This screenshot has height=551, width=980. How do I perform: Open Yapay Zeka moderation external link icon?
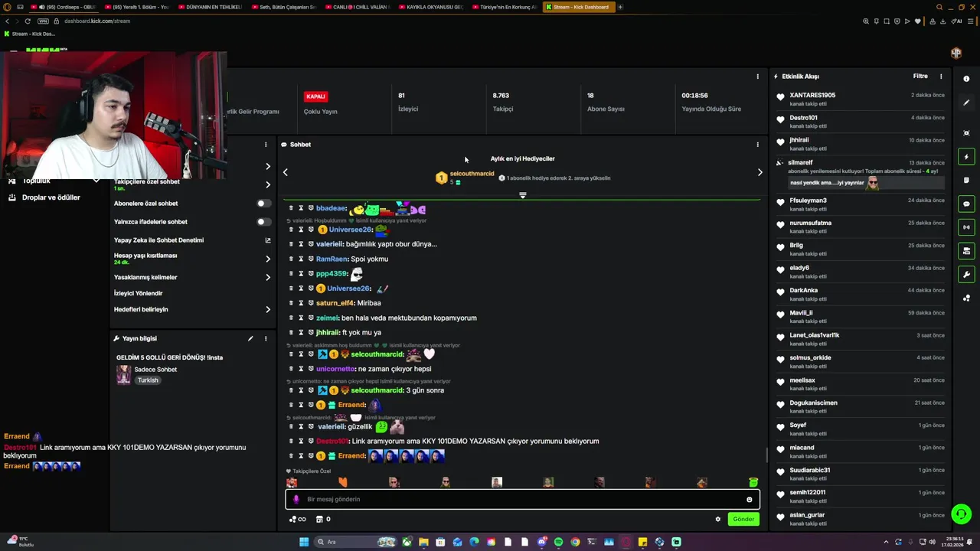coord(268,240)
